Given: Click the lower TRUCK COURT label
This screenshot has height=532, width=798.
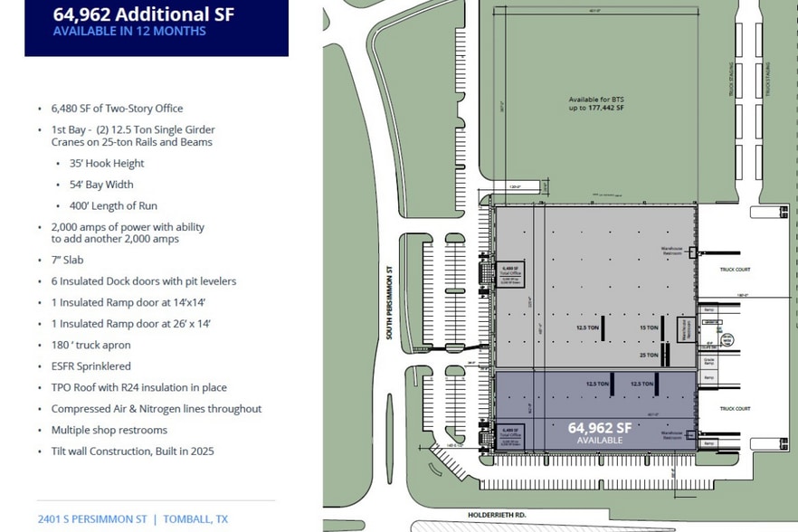Looking at the screenshot, I should pos(736,409).
